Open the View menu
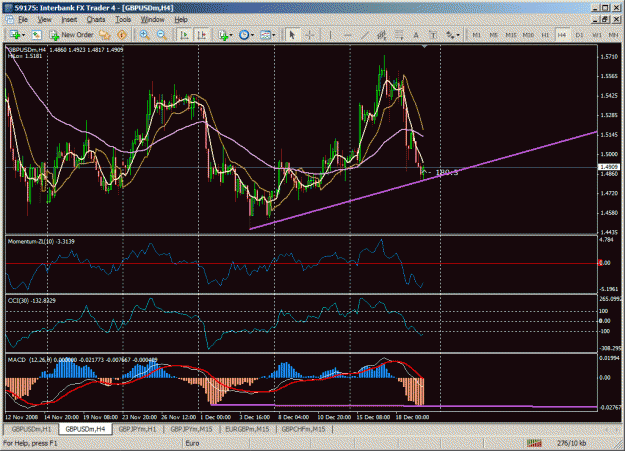This screenshot has width=625, height=451. 45,20
